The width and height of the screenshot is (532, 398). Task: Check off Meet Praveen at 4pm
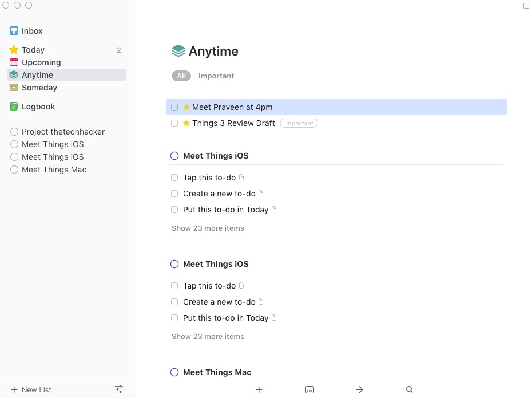click(x=174, y=107)
